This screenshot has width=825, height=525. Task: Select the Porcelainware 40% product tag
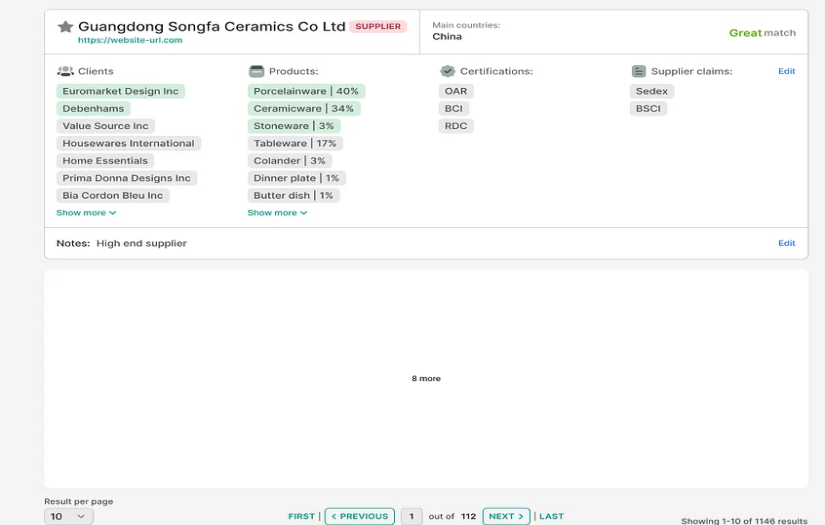coord(306,91)
